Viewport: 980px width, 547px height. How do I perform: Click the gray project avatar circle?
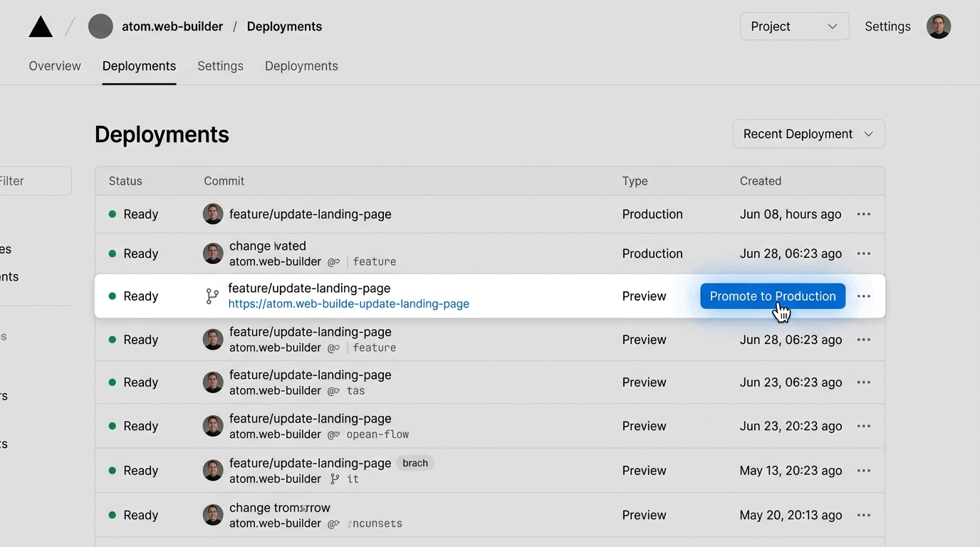(x=100, y=26)
